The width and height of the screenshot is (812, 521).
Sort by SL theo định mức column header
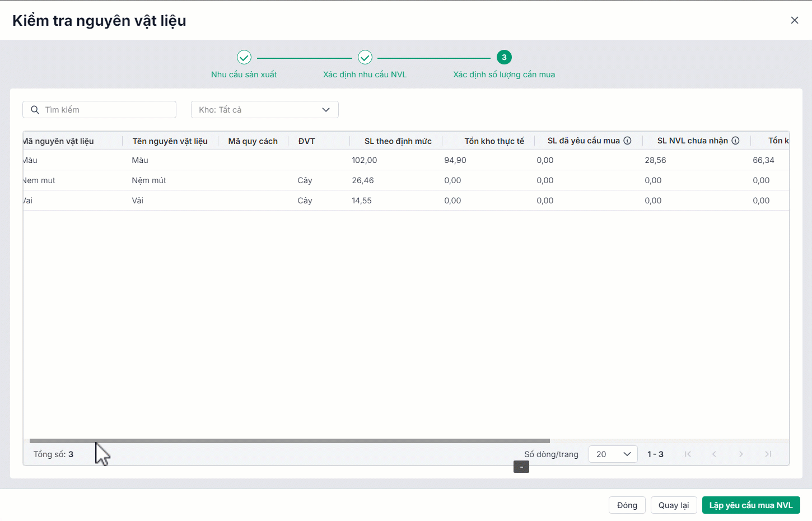pos(398,141)
